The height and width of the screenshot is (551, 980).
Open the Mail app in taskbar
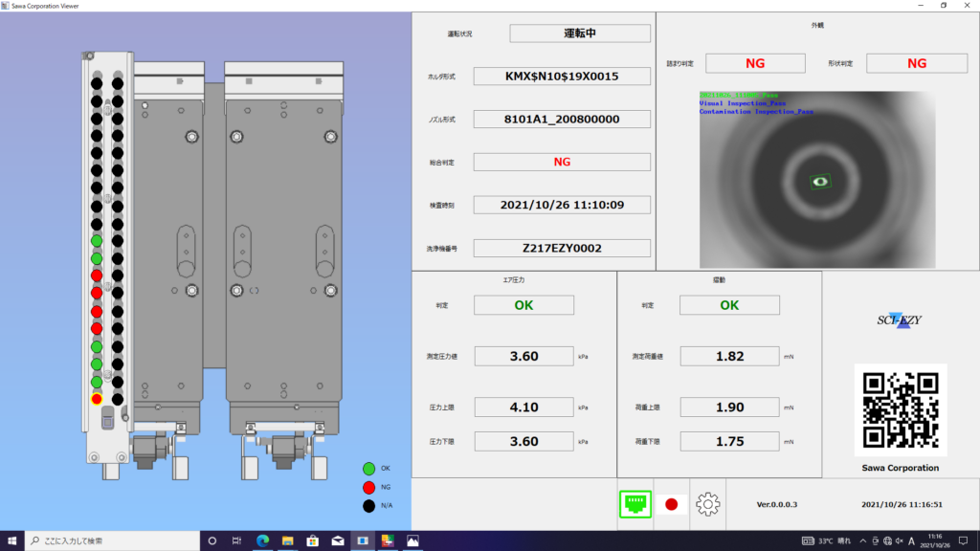pyautogui.click(x=337, y=541)
